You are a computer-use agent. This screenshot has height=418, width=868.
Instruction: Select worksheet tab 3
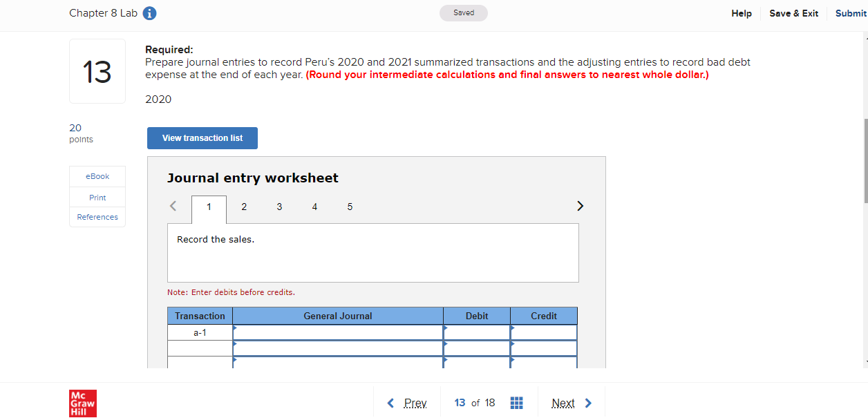click(x=279, y=206)
